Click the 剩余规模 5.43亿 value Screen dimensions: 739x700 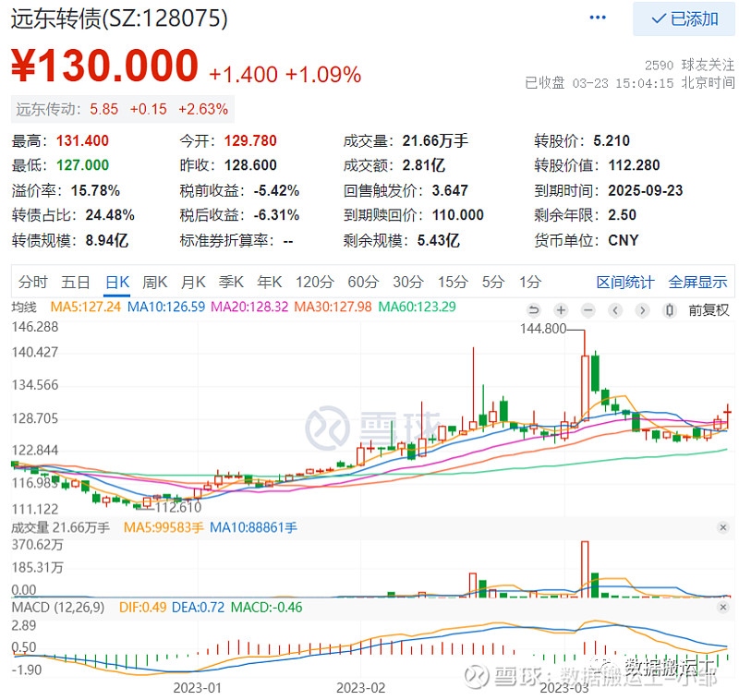click(x=438, y=240)
